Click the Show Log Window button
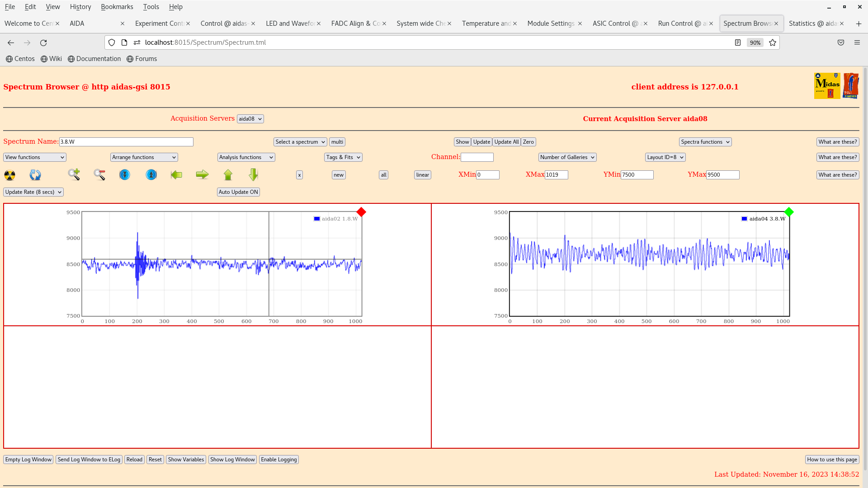 (232, 460)
